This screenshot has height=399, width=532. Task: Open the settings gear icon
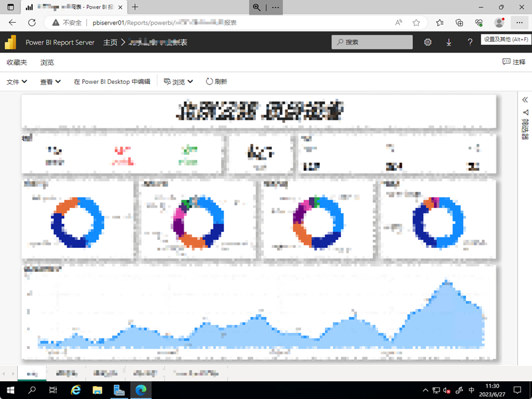[x=428, y=42]
